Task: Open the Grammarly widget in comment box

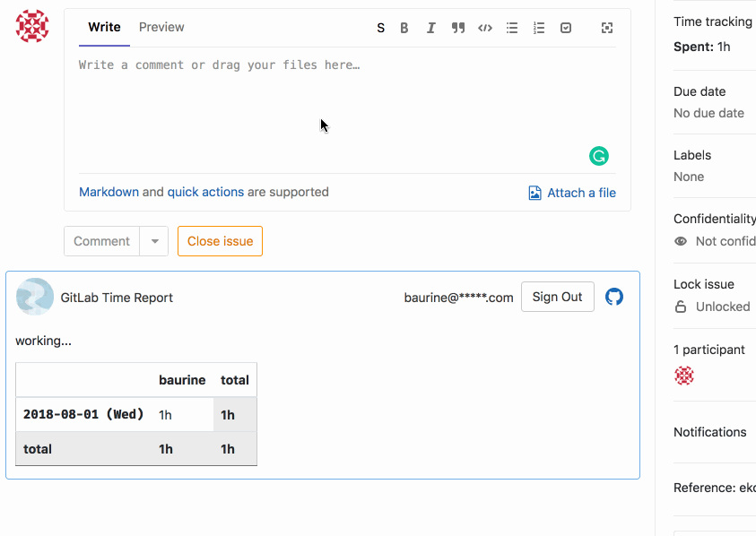Action: [599, 156]
